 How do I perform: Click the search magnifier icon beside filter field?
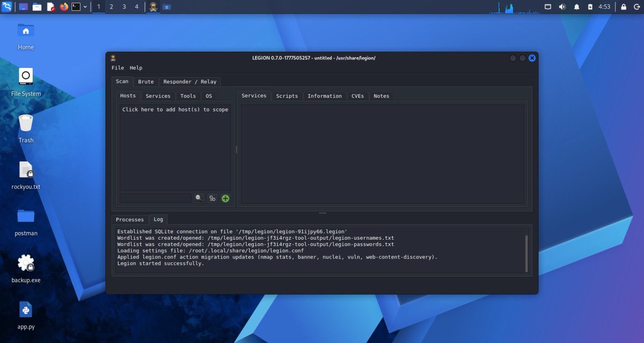click(x=199, y=198)
